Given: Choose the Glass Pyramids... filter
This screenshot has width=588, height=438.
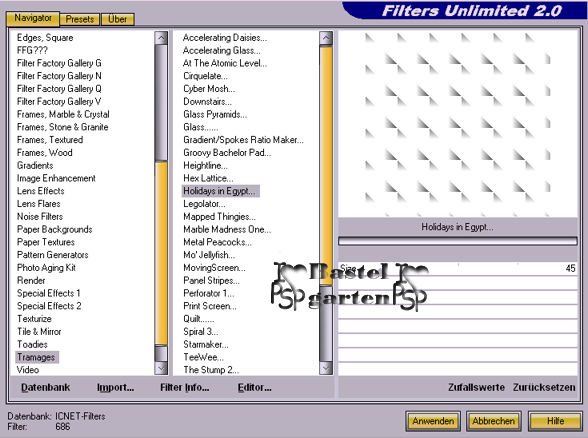Looking at the screenshot, I should (215, 114).
